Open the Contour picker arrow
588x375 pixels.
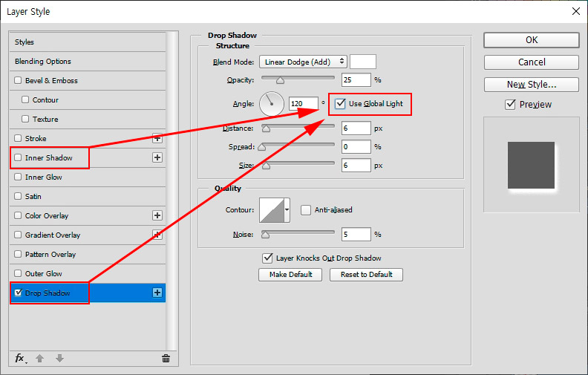(x=287, y=210)
